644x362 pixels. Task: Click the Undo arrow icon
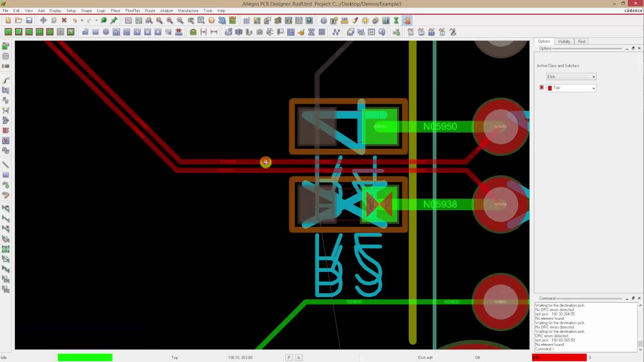(74, 21)
